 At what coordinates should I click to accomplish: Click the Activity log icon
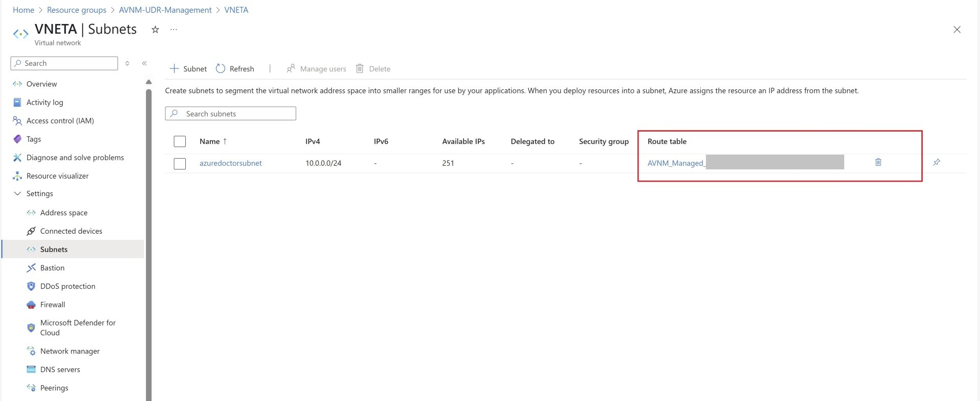tap(17, 103)
